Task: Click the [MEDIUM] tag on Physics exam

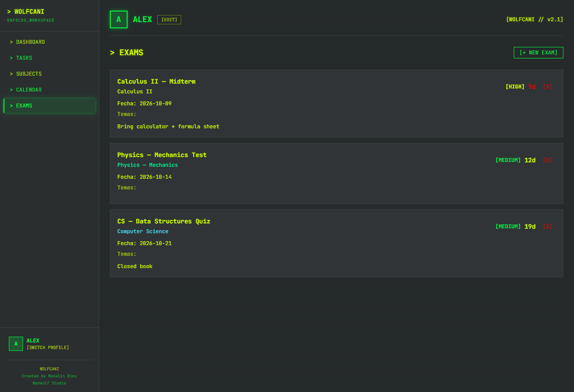Action: [508, 160]
